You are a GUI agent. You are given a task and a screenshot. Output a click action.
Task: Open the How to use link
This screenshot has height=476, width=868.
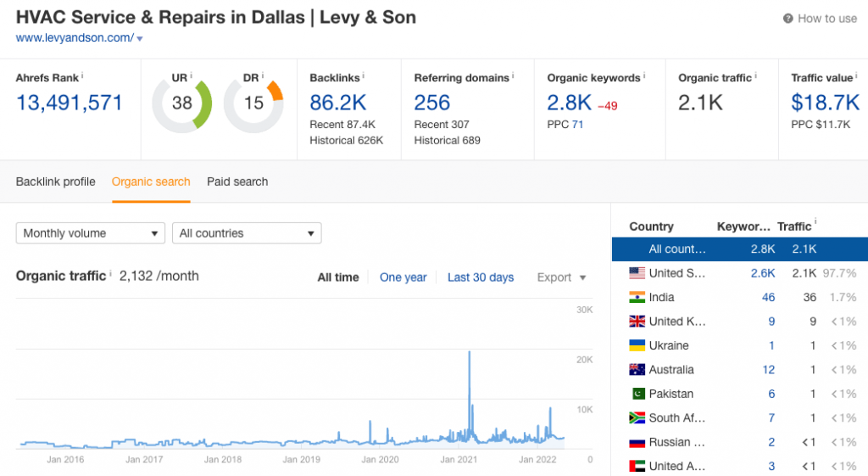[827, 19]
